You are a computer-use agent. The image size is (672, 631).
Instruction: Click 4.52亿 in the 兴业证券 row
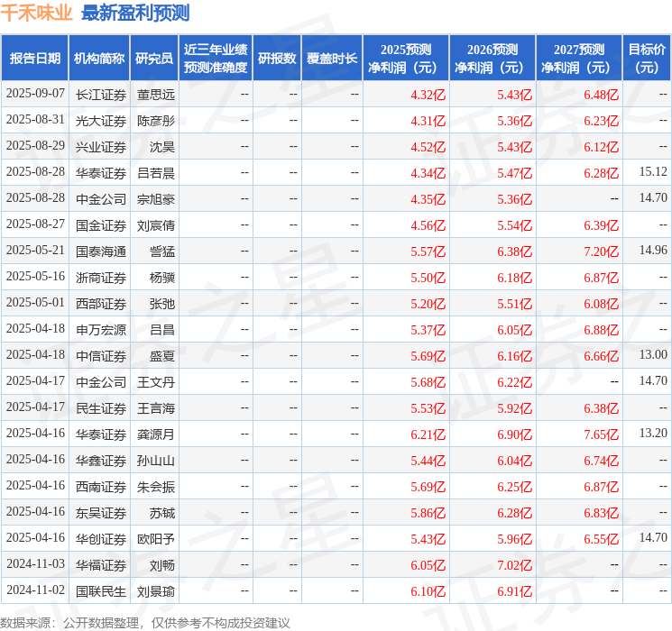click(428, 147)
